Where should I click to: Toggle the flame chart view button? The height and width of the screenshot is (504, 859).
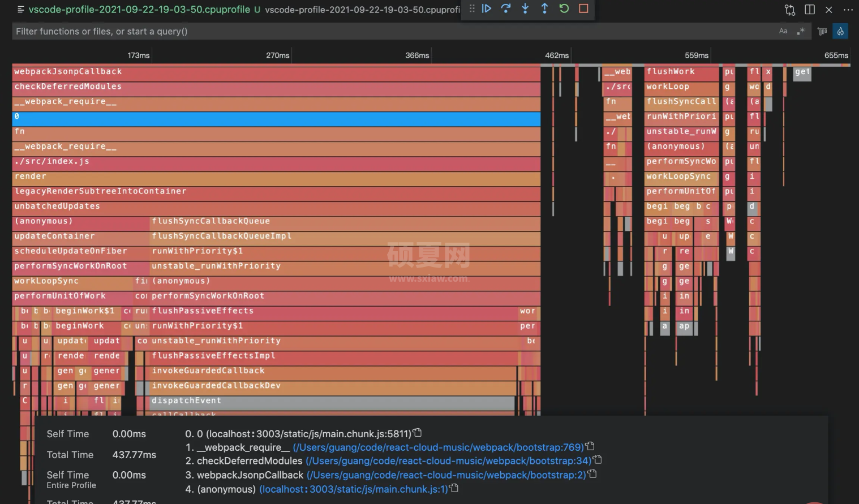pyautogui.click(x=840, y=31)
